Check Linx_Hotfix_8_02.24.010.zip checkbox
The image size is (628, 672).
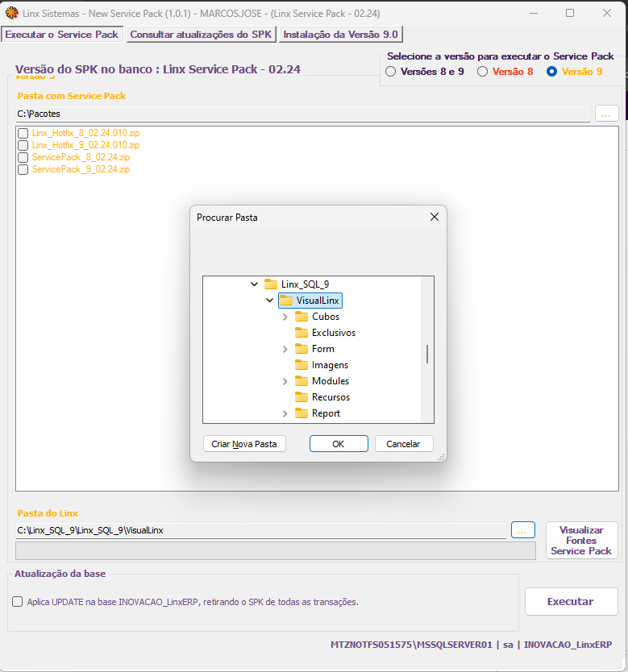tap(23, 133)
